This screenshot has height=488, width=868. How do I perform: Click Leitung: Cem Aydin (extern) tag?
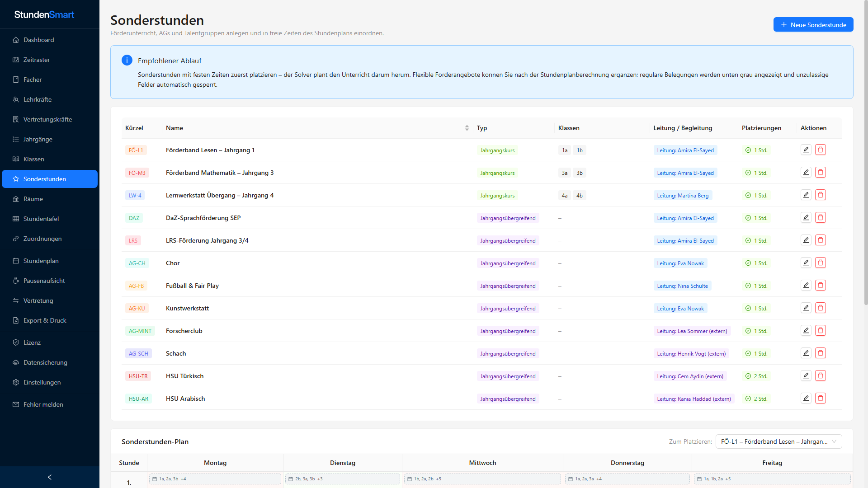pyautogui.click(x=690, y=376)
